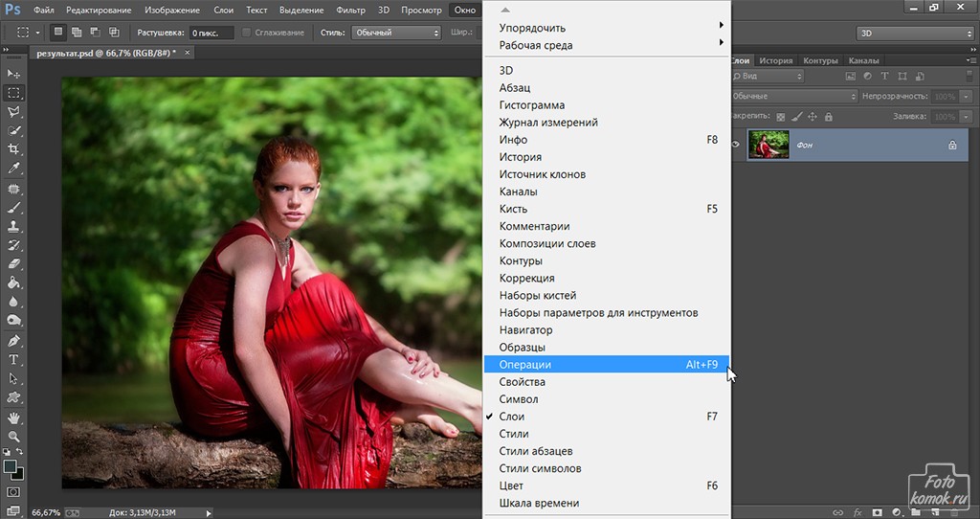Select the Crop tool
Image resolution: width=980 pixels, height=519 pixels.
pos(13,149)
